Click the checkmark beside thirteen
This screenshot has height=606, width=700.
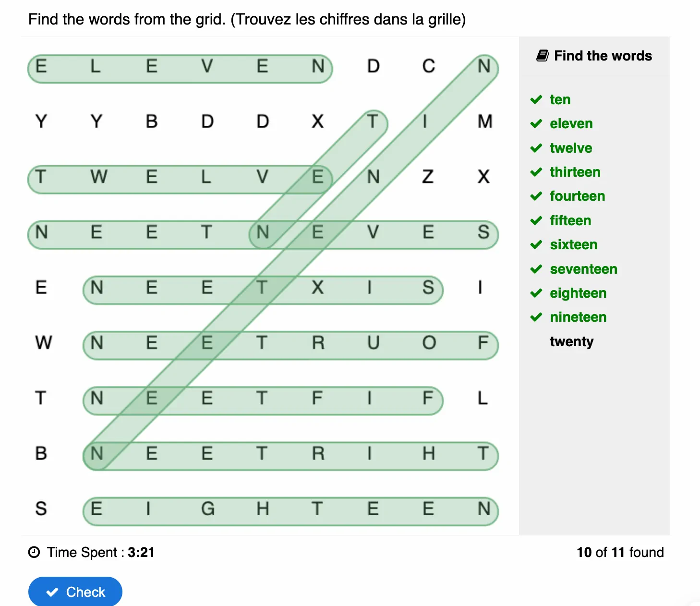click(536, 172)
